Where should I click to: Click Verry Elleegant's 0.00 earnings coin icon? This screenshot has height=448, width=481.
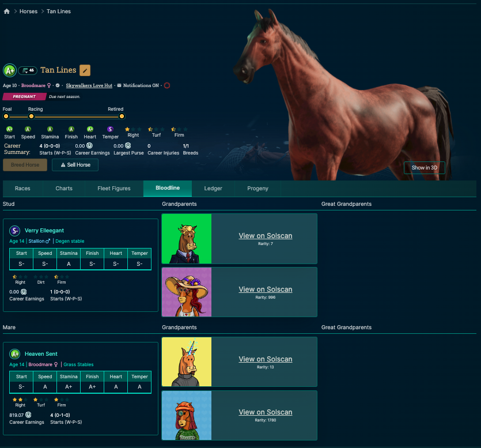[24, 292]
